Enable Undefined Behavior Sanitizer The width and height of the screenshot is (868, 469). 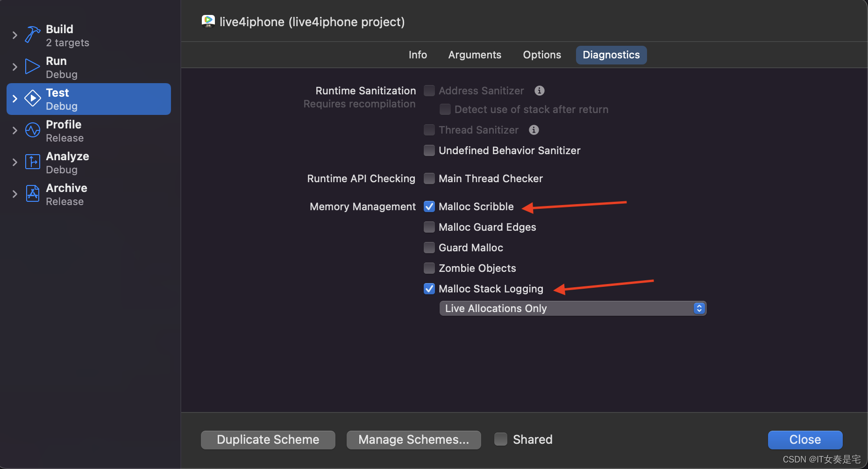click(x=429, y=150)
